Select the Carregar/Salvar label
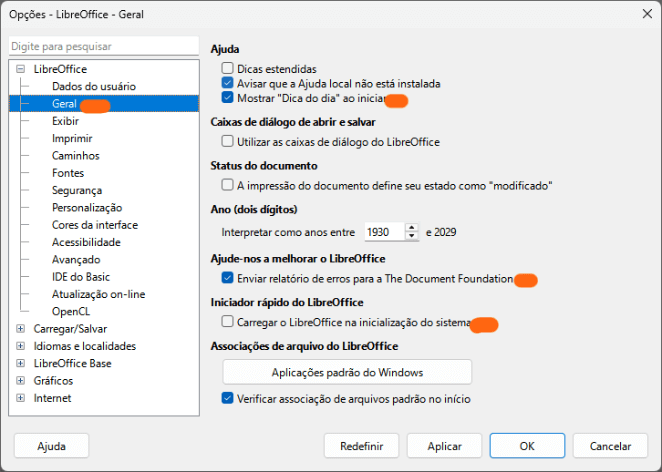This screenshot has height=472, width=662. coord(70,328)
